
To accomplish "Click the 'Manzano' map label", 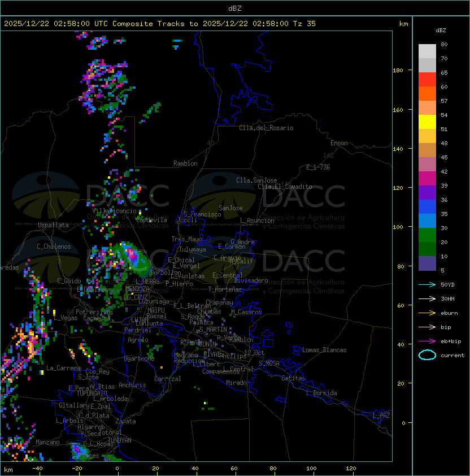I will pos(47,442).
